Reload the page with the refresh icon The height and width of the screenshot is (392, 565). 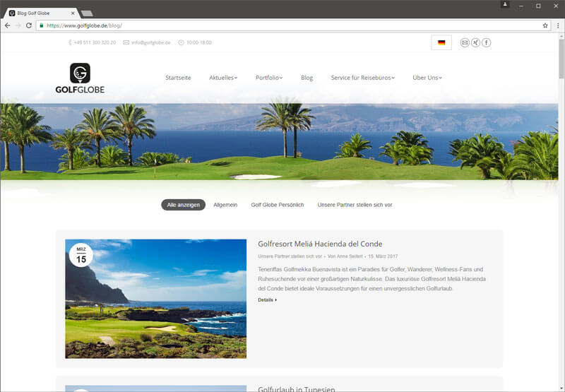[x=29, y=25]
